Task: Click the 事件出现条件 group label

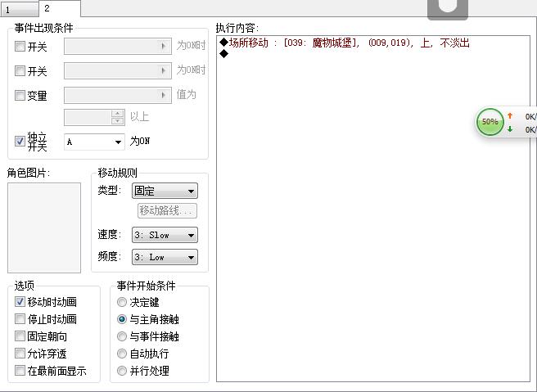Action: 43,28
